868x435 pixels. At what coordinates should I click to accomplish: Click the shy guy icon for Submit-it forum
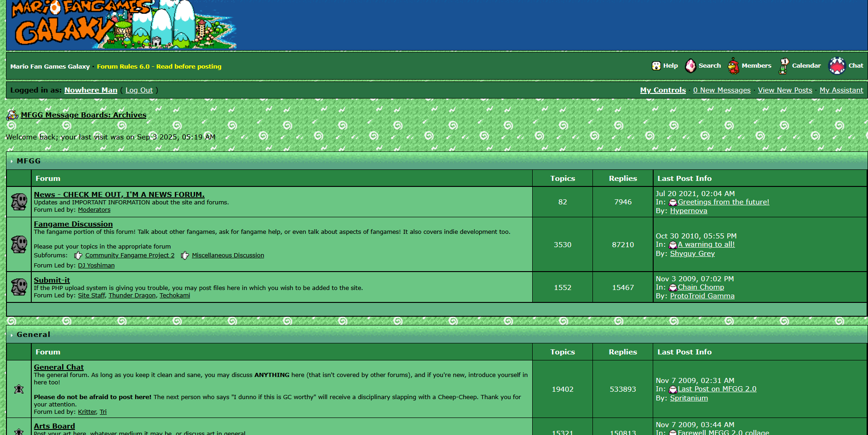click(19, 287)
